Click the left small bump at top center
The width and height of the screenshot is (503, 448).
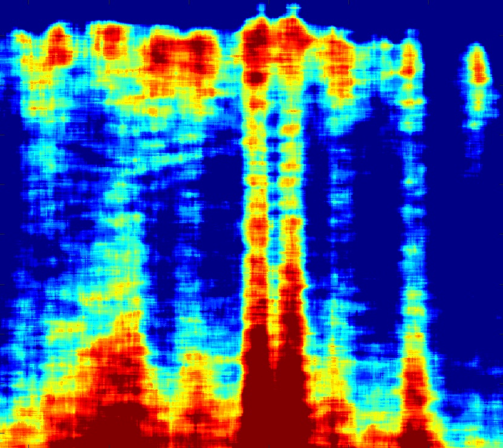click(x=261, y=8)
